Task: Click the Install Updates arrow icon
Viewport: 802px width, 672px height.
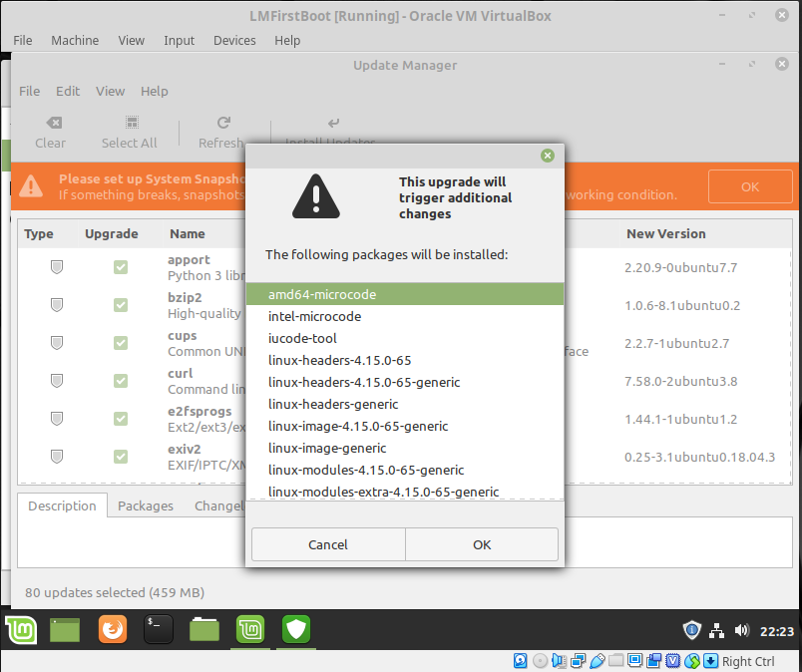Action: (x=333, y=124)
